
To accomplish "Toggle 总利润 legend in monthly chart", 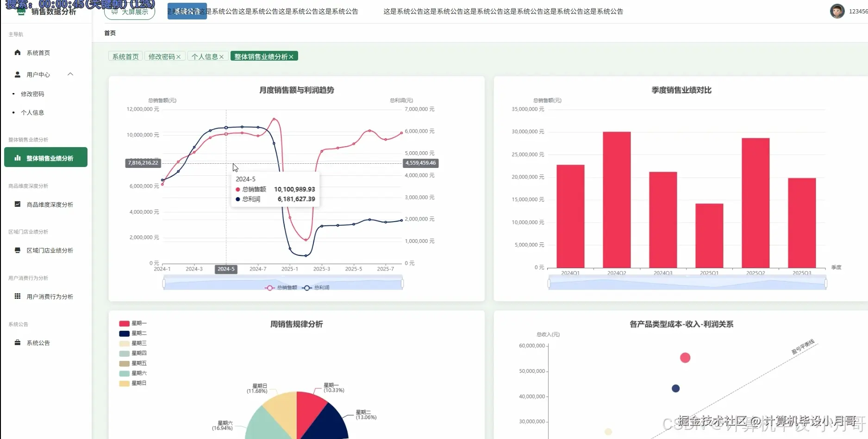I will [316, 288].
